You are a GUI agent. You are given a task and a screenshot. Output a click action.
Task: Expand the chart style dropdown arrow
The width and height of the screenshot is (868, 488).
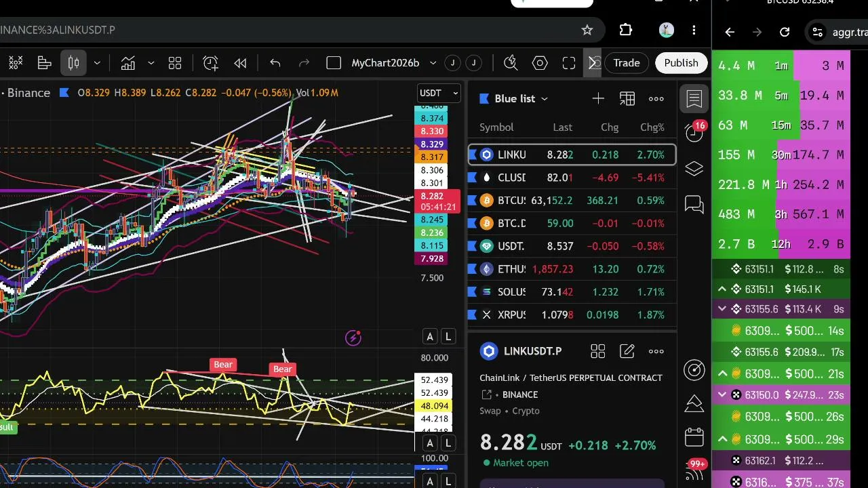pyautogui.click(x=97, y=63)
